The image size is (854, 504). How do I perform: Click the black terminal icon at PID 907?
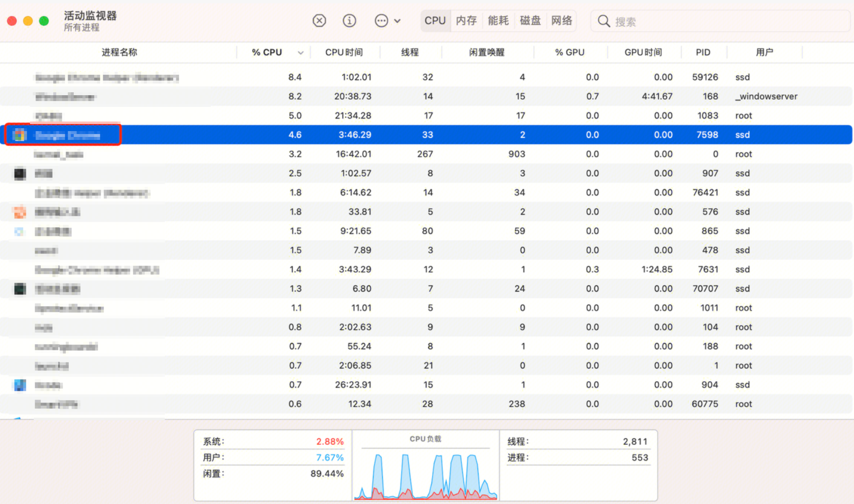(20, 173)
